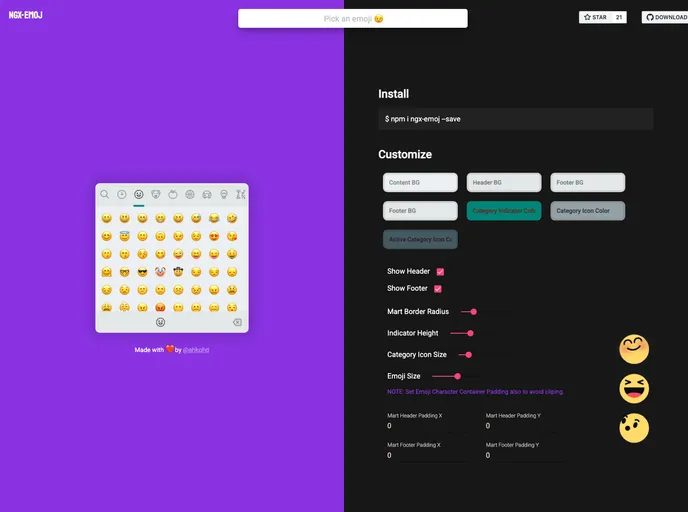Open the travel car category tab
Screen dimensions: 688x512
point(207,194)
